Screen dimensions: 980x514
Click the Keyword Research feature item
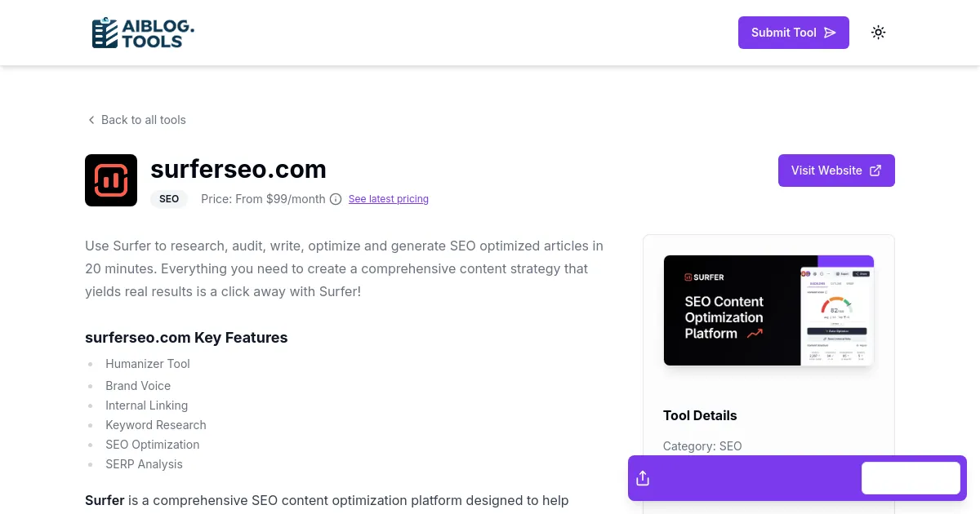(x=156, y=425)
